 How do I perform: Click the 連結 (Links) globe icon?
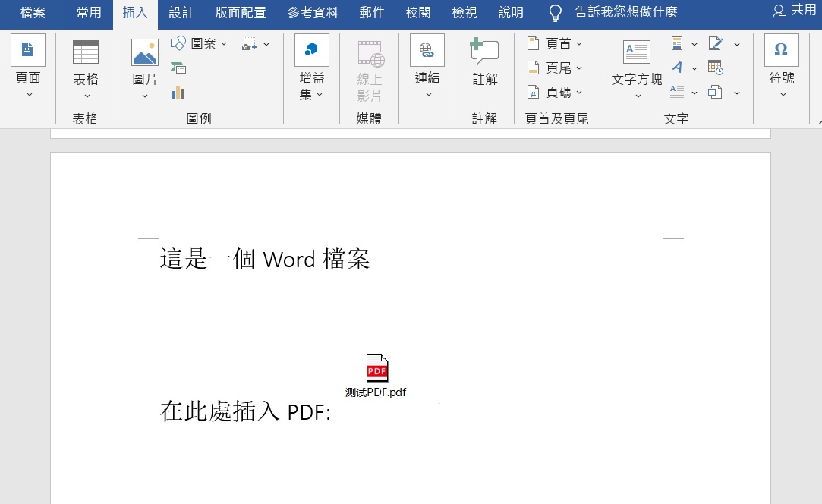point(427,50)
